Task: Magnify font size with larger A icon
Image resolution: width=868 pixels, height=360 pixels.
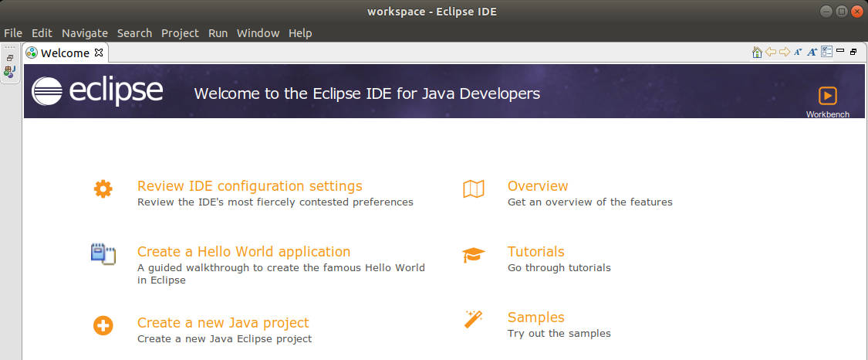Action: [812, 52]
